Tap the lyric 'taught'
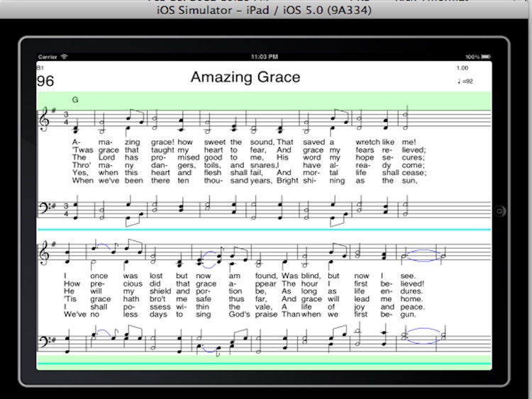The height and width of the screenshot is (399, 532). click(163, 150)
